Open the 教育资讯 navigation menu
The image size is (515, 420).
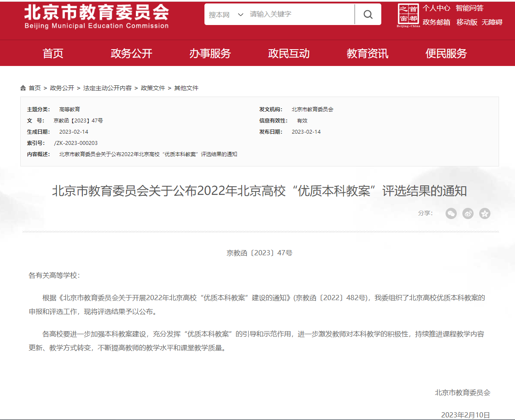pyautogui.click(x=367, y=53)
